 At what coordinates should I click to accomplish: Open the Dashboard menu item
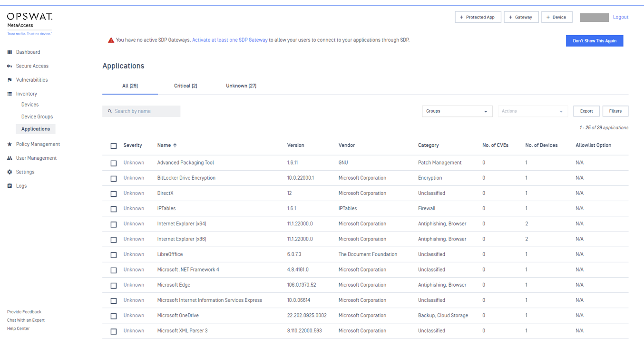28,52
